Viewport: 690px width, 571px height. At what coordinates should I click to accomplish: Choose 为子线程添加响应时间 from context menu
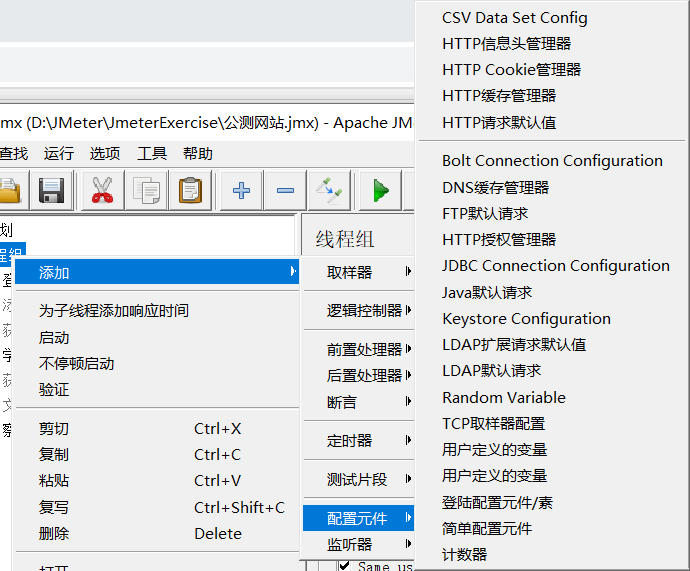click(x=157, y=311)
